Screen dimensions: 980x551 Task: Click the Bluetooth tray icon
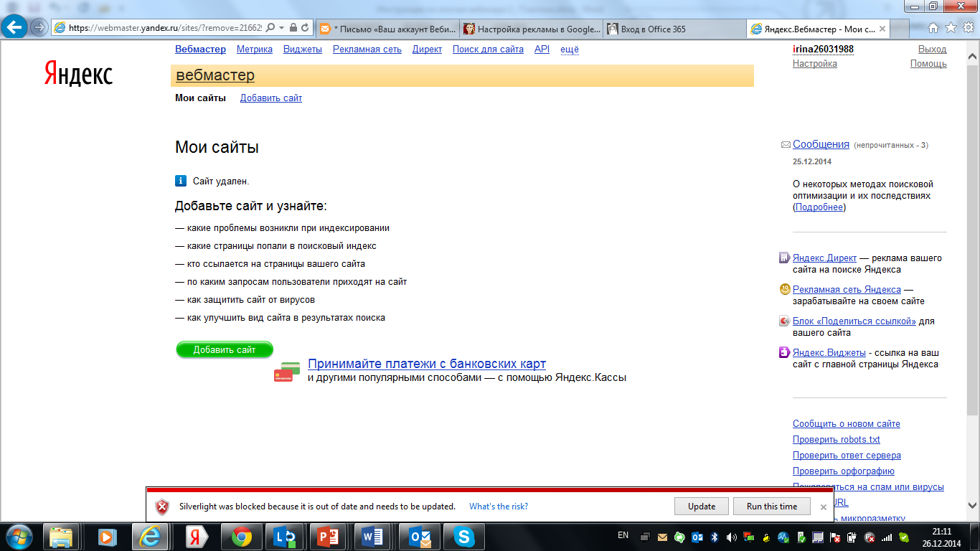pyautogui.click(x=715, y=537)
